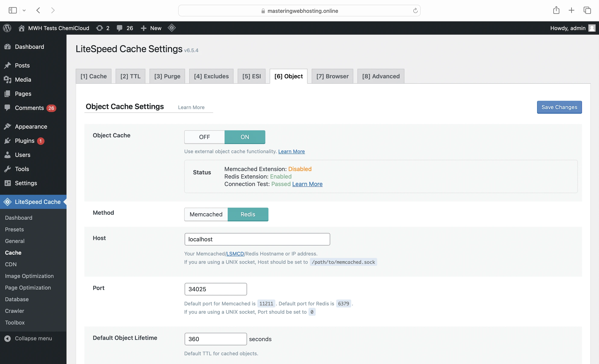Image resolution: width=599 pixels, height=364 pixels.
Task: Open the Plugins menu in sidebar
Action: point(25,141)
